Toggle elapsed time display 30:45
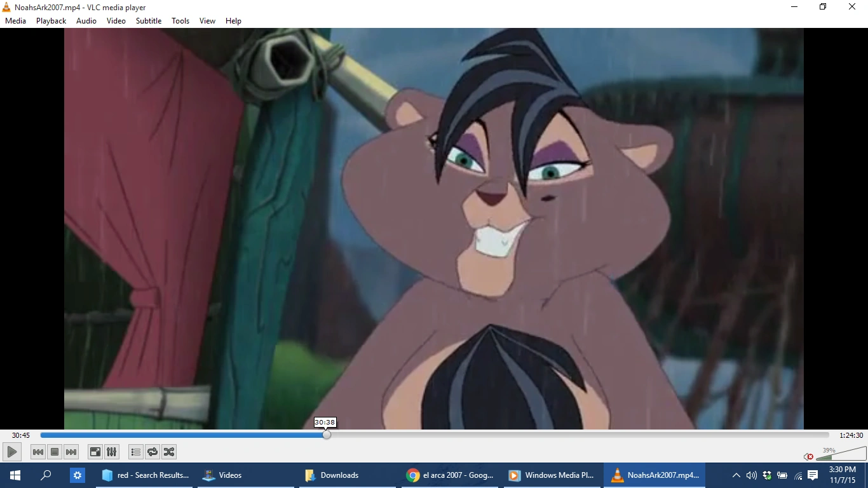Viewport: 868px width, 488px height. (x=21, y=435)
